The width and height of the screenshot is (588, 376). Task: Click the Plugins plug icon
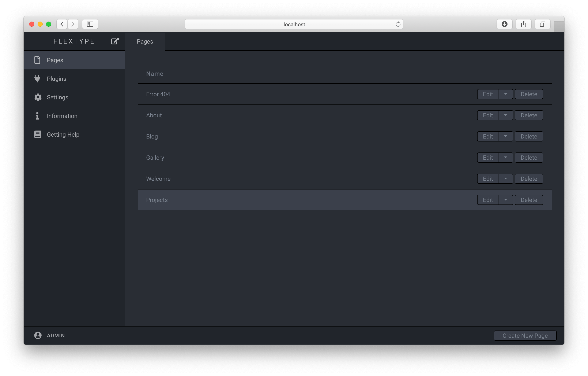click(37, 78)
